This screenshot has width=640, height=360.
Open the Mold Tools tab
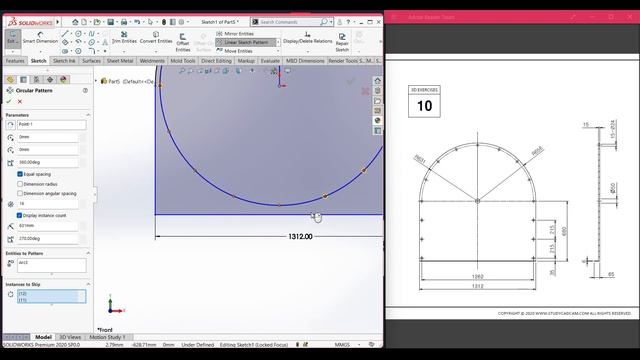pyautogui.click(x=182, y=61)
